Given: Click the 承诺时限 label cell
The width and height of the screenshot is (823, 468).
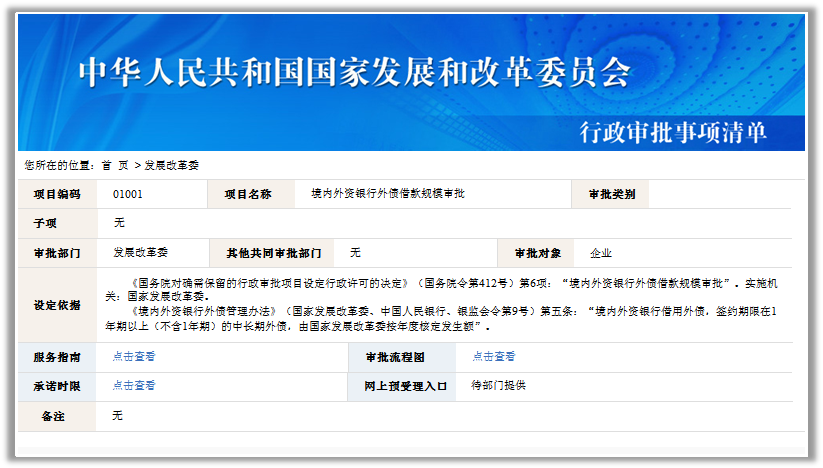Looking at the screenshot, I should coord(57,387).
